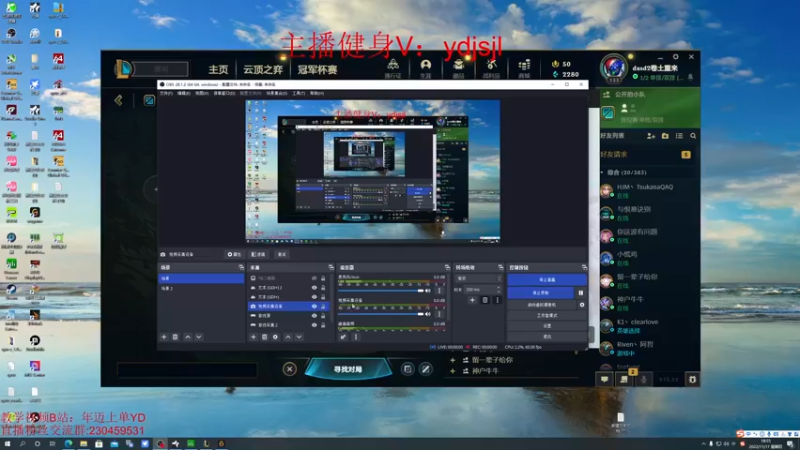
Task: Pop out the Scenes dock panel icon
Action: [241, 267]
